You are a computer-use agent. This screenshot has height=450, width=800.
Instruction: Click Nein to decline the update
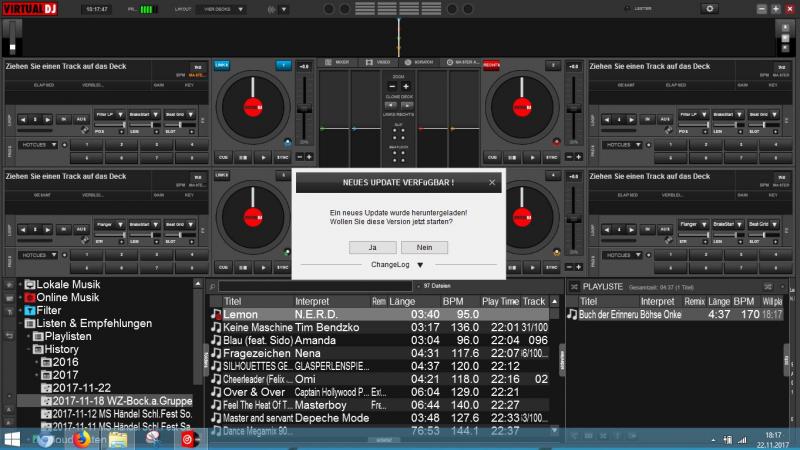(x=424, y=247)
